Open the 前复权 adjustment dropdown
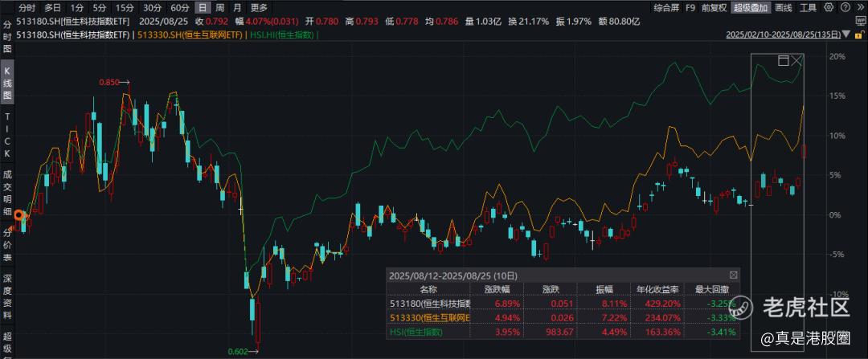 point(714,7)
